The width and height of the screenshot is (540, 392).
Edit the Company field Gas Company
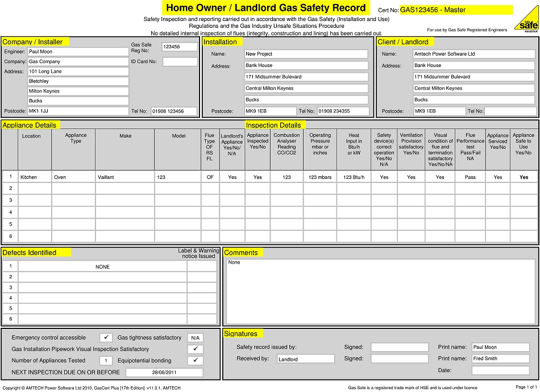coord(78,61)
